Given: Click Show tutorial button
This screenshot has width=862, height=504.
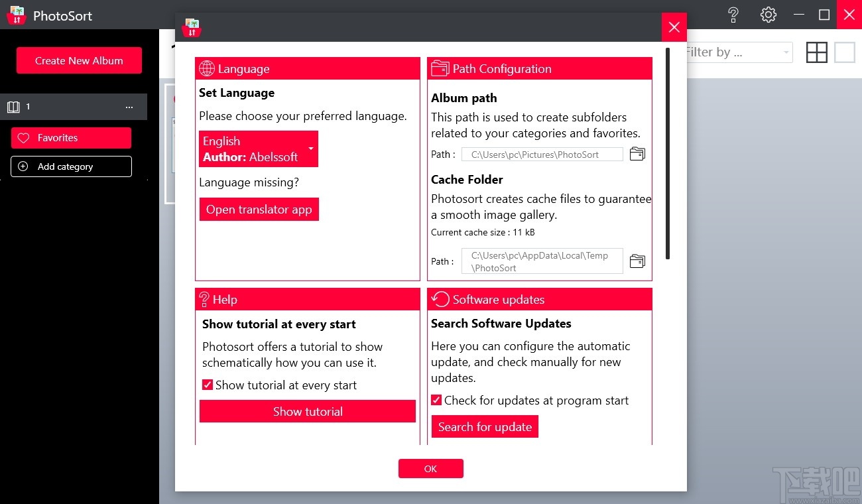Looking at the screenshot, I should [x=308, y=411].
